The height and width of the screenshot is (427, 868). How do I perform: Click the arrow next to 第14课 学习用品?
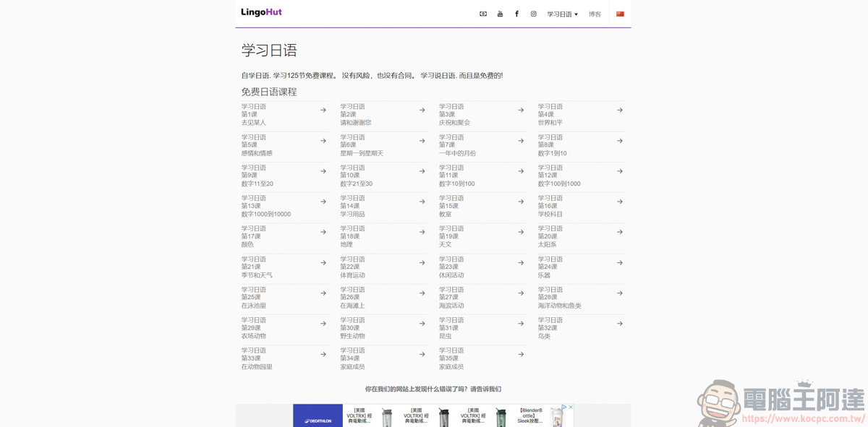(x=422, y=202)
